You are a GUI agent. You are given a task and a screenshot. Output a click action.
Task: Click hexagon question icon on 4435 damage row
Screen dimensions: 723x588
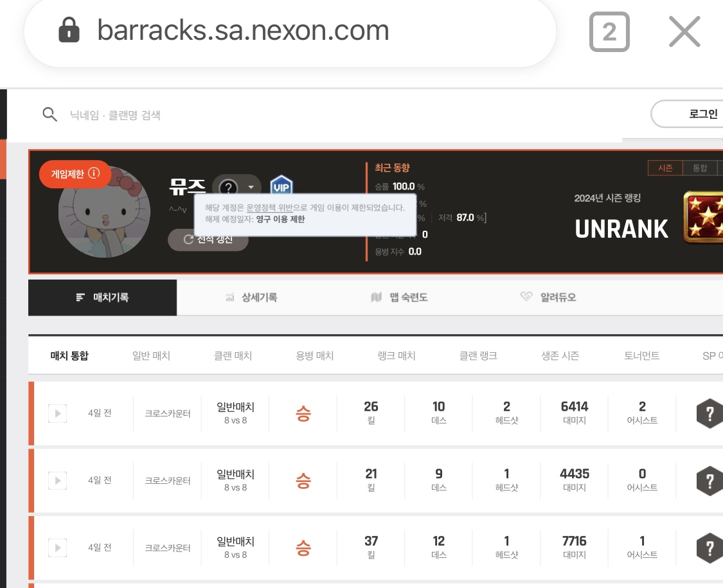710,481
